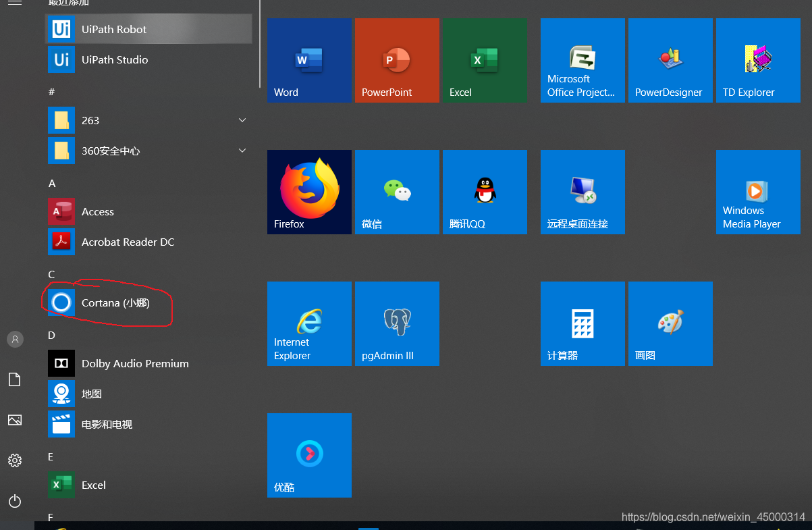
Task: Click the 地图 maps app icon
Action: click(x=61, y=394)
